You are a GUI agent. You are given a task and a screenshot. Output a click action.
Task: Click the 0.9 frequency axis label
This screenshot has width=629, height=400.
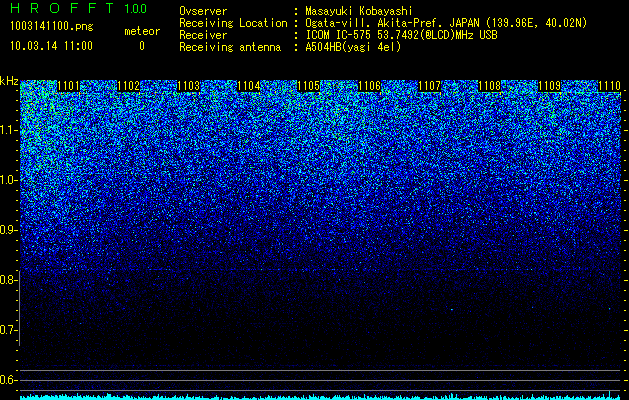tap(9, 230)
